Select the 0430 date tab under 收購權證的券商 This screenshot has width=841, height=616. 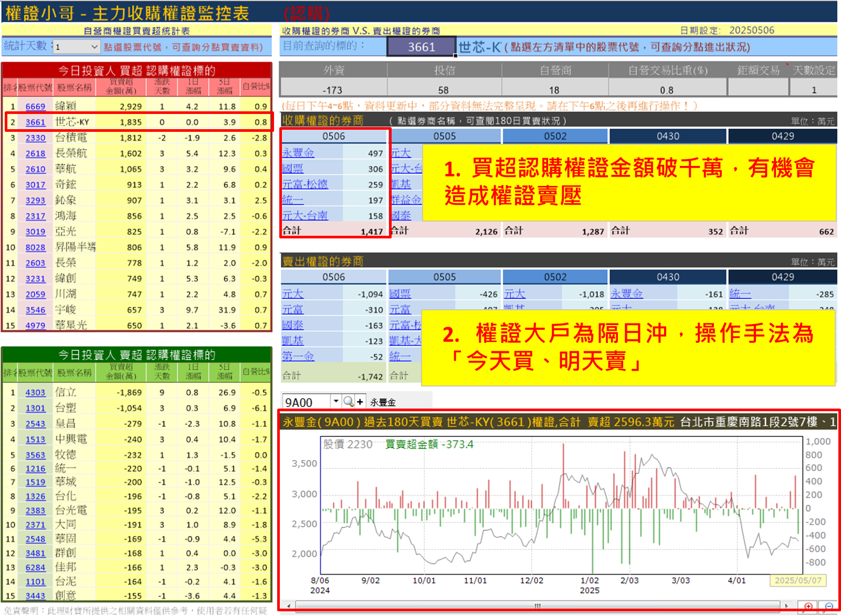click(668, 136)
